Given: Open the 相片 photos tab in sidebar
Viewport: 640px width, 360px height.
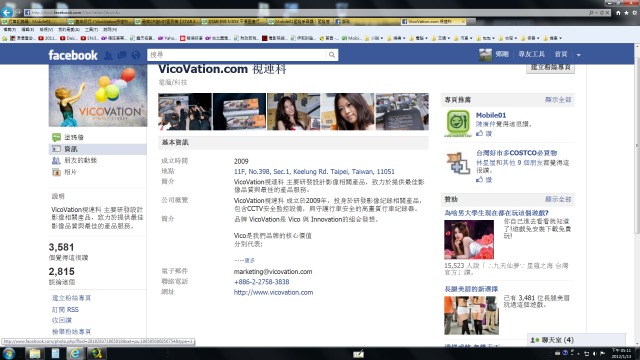Looking at the screenshot, I should [x=70, y=172].
